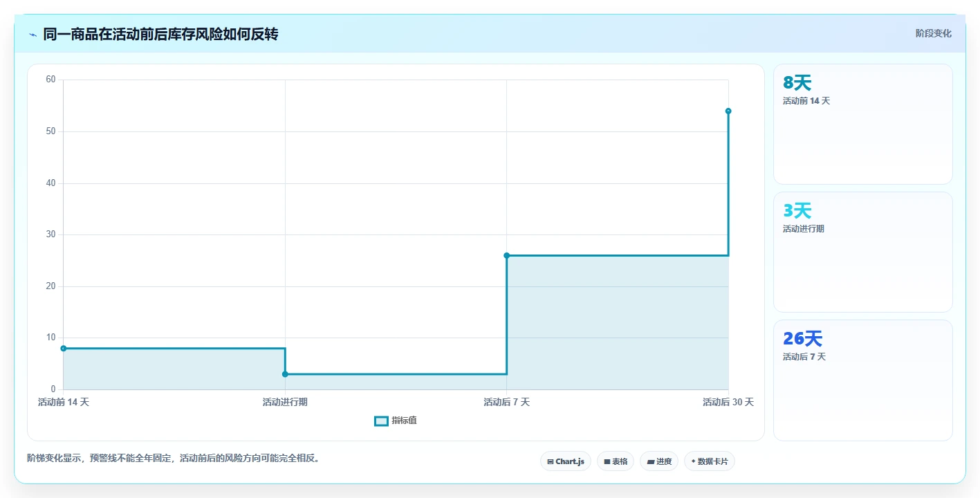Open the 3天 stat card
The image size is (980, 498).
[x=863, y=252]
